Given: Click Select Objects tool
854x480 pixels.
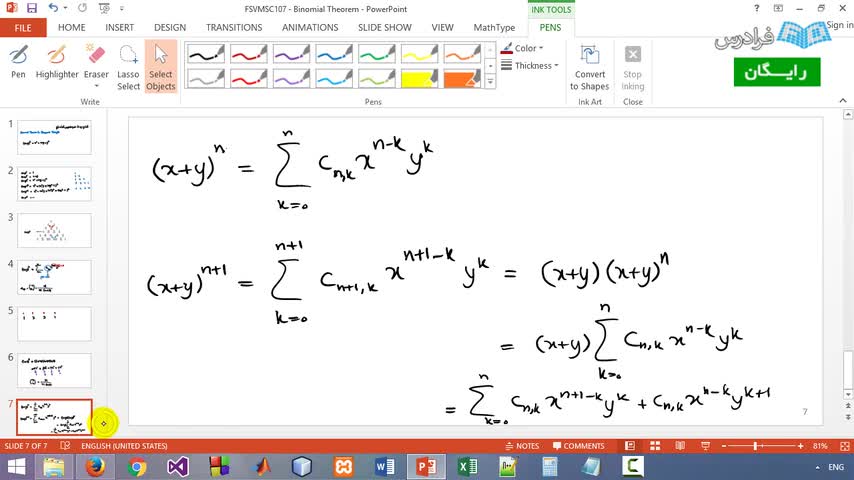Looking at the screenshot, I should 161,67.
